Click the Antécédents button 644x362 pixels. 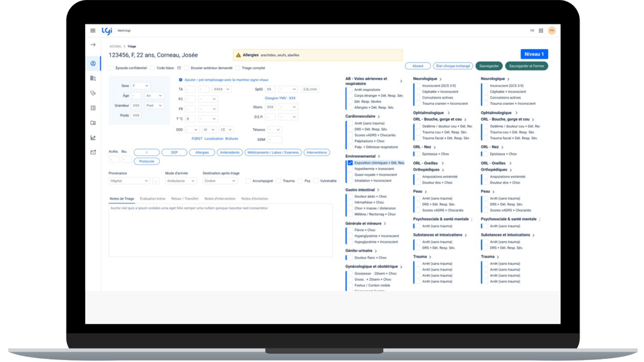229,153
